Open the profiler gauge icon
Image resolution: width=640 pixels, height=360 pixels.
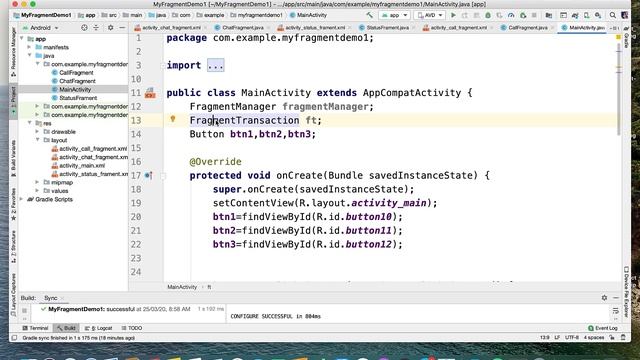point(511,15)
